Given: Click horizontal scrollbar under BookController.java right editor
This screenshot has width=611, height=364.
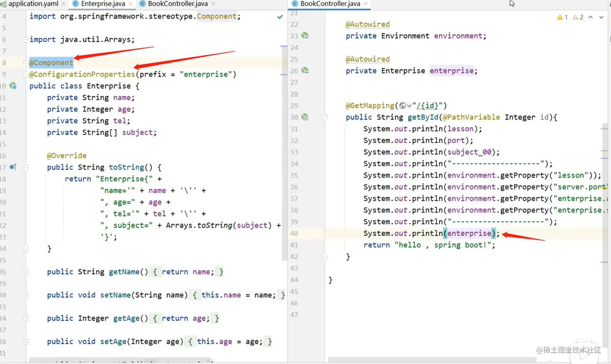Looking at the screenshot, I should (x=432, y=360).
